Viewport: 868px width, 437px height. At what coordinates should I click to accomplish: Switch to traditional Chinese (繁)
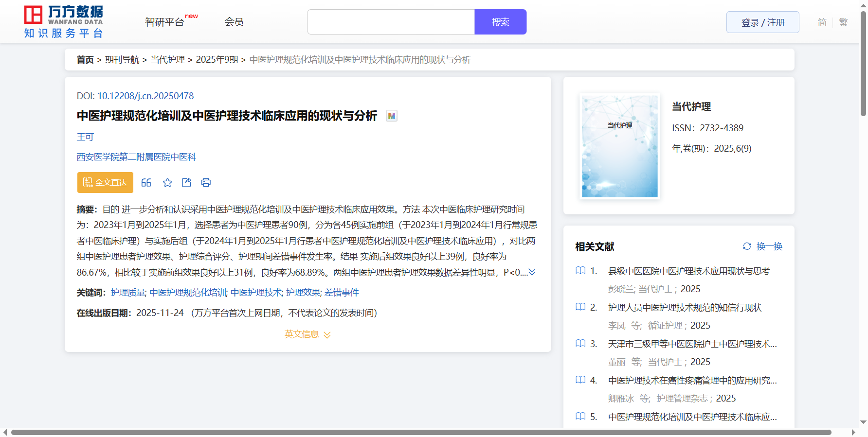point(844,22)
